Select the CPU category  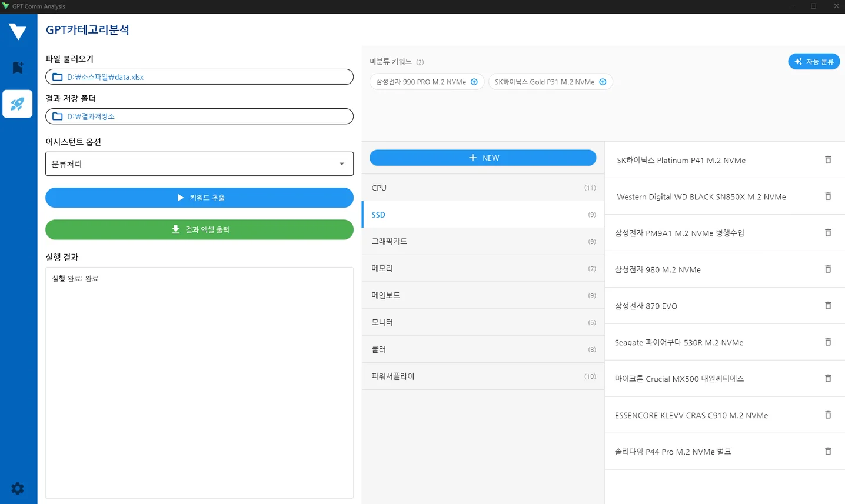(x=483, y=188)
